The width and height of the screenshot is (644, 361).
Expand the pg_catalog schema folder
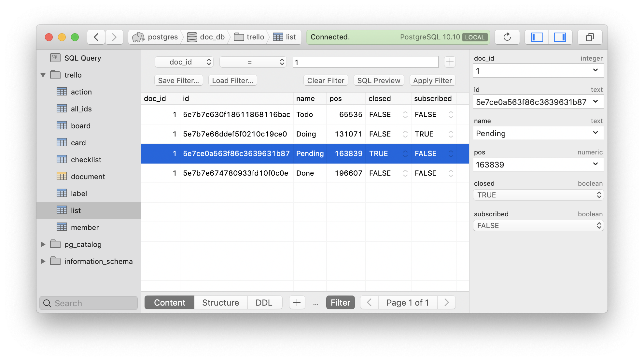43,244
